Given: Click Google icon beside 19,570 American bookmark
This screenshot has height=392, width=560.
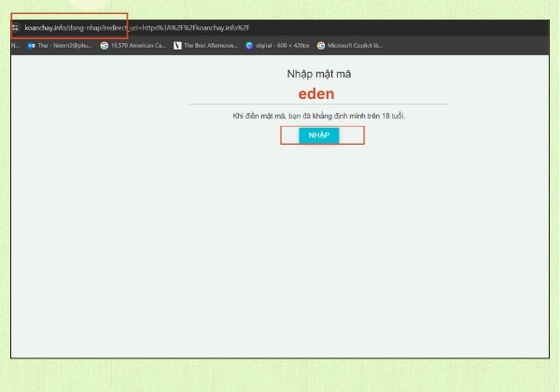Looking at the screenshot, I should 104,46.
